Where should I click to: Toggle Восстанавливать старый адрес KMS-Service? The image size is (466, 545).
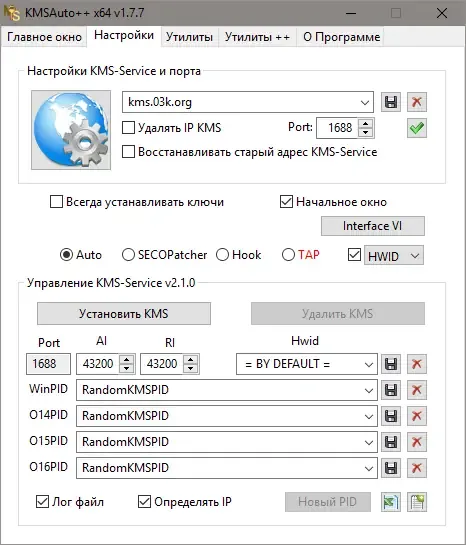(128, 152)
